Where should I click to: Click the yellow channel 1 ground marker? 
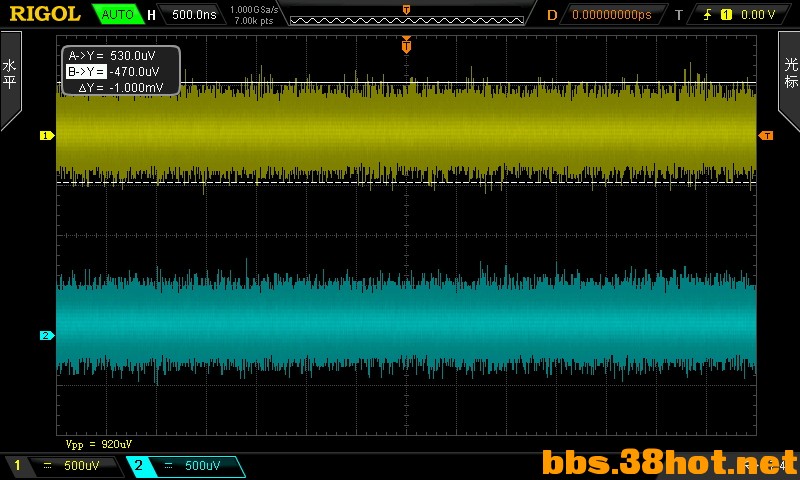(x=47, y=135)
